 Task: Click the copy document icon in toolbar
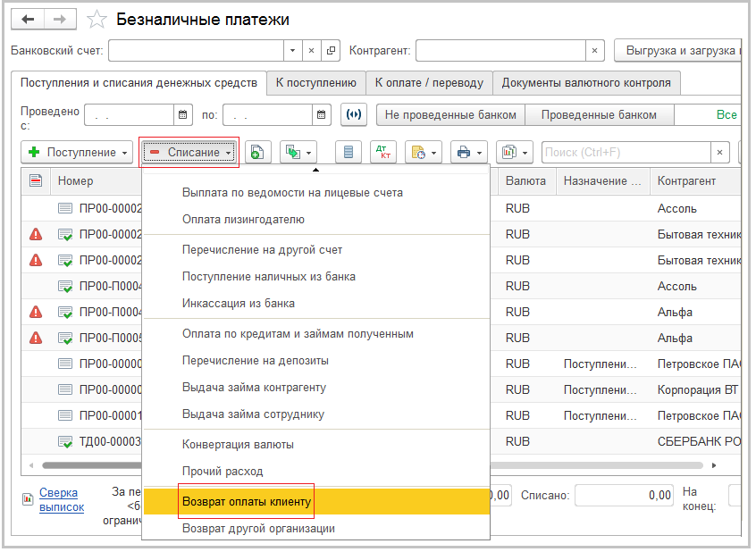tap(257, 152)
